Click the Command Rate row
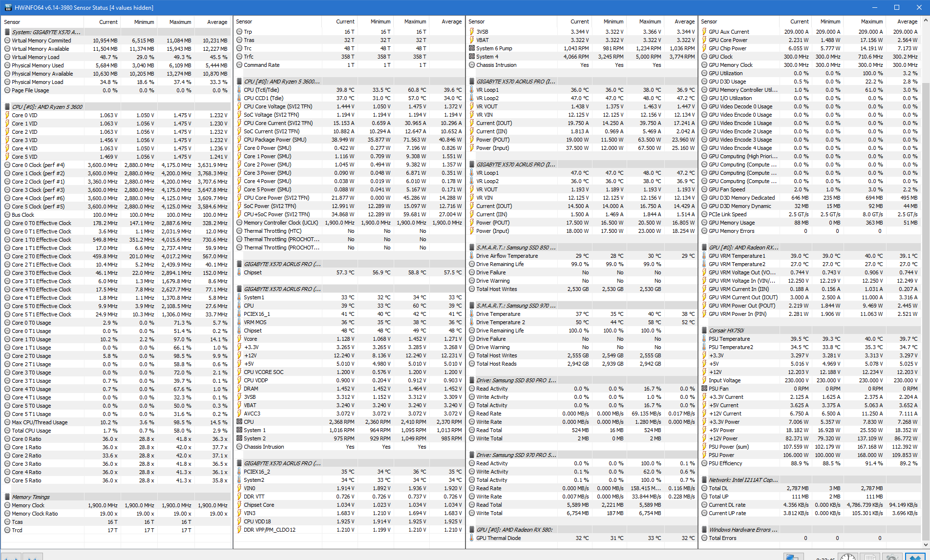The width and height of the screenshot is (930, 560). pyautogui.click(x=349, y=65)
